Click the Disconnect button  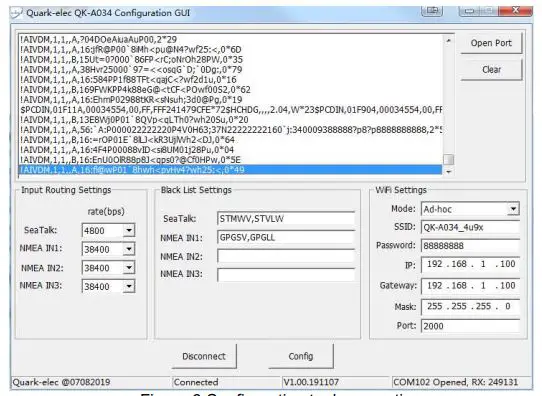point(204,356)
